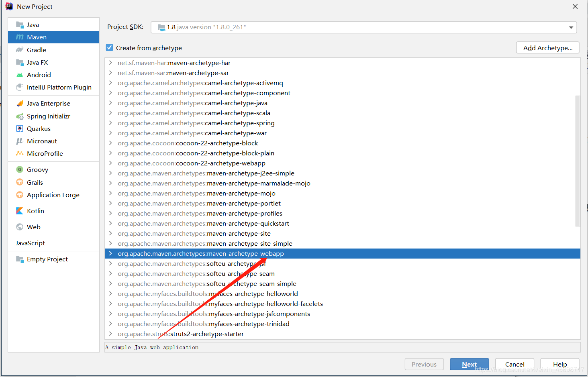Select maven-archetype-site-simple row
This screenshot has height=377, width=588.
coord(343,243)
